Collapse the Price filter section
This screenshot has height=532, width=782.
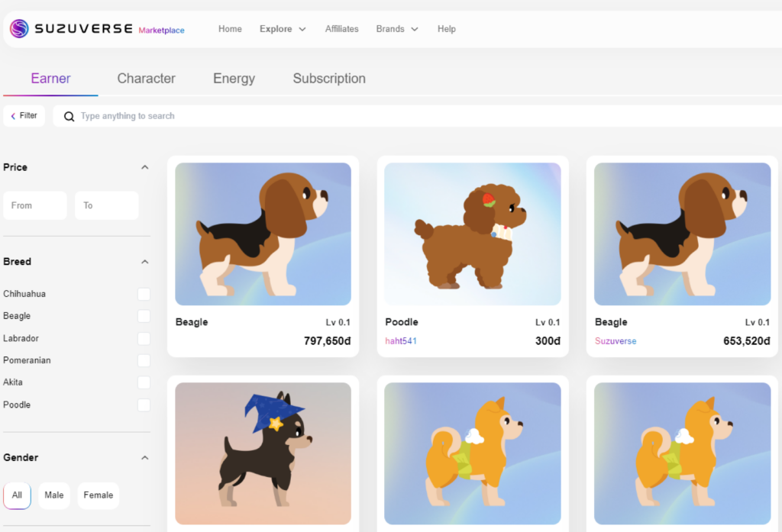tap(144, 167)
